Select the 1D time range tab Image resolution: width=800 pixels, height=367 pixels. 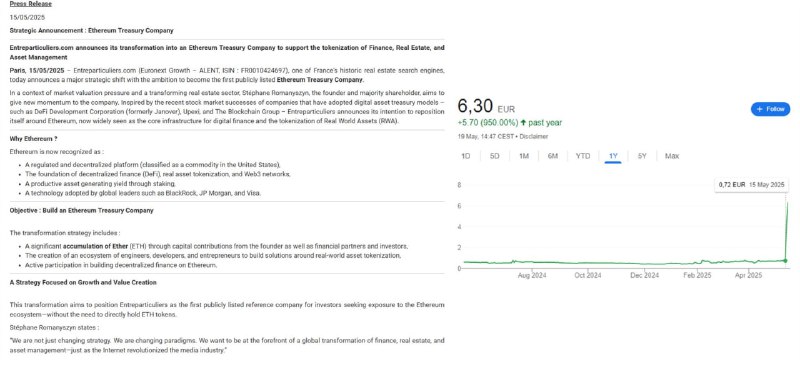tap(465, 156)
